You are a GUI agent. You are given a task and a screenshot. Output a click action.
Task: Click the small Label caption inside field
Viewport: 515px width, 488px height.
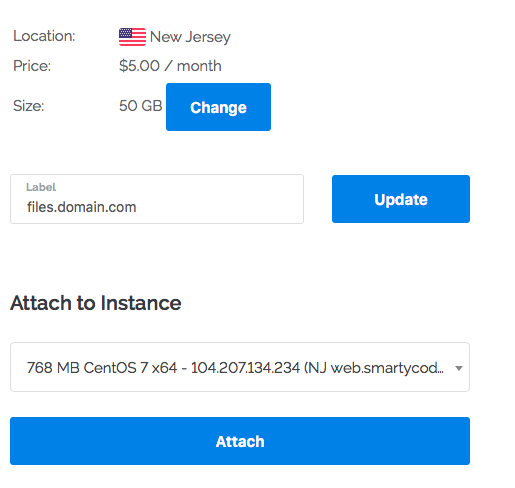click(41, 187)
